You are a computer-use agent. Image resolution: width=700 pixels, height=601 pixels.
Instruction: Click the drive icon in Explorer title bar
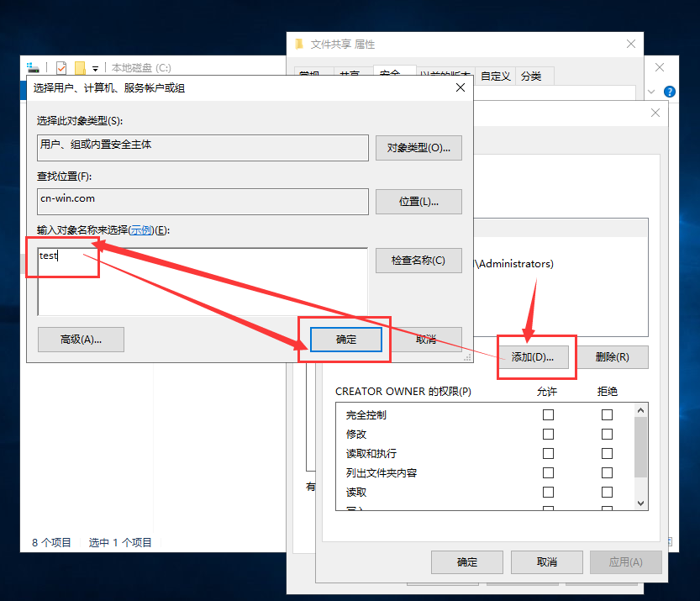(33, 68)
